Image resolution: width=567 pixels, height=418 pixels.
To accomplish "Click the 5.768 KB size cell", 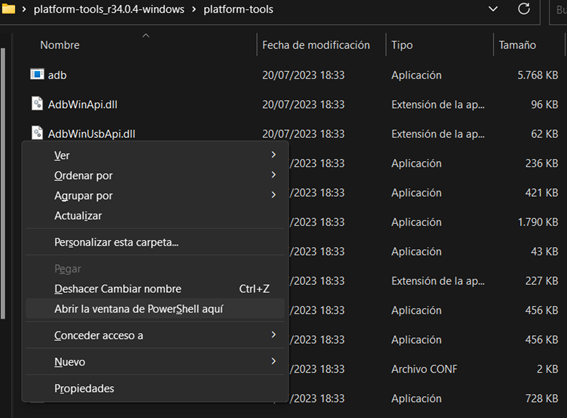I will click(537, 75).
